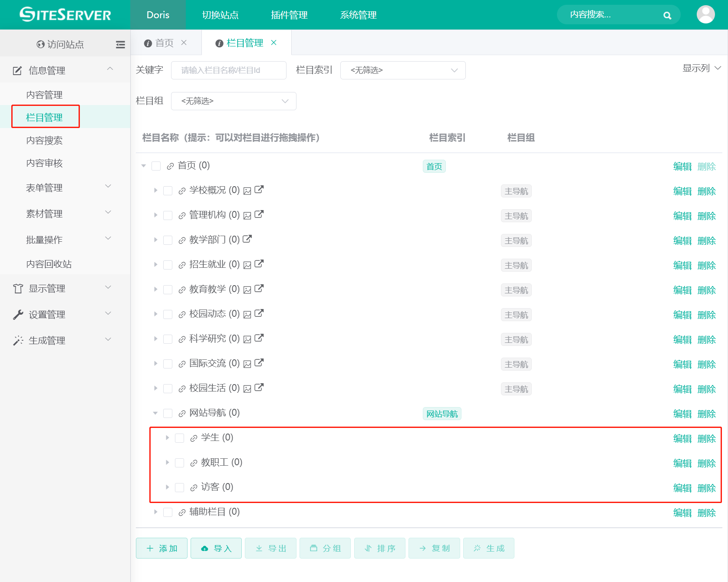This screenshot has width=728, height=582.
Task: Click the external link icon next to 教学部门
Action: pos(248,239)
